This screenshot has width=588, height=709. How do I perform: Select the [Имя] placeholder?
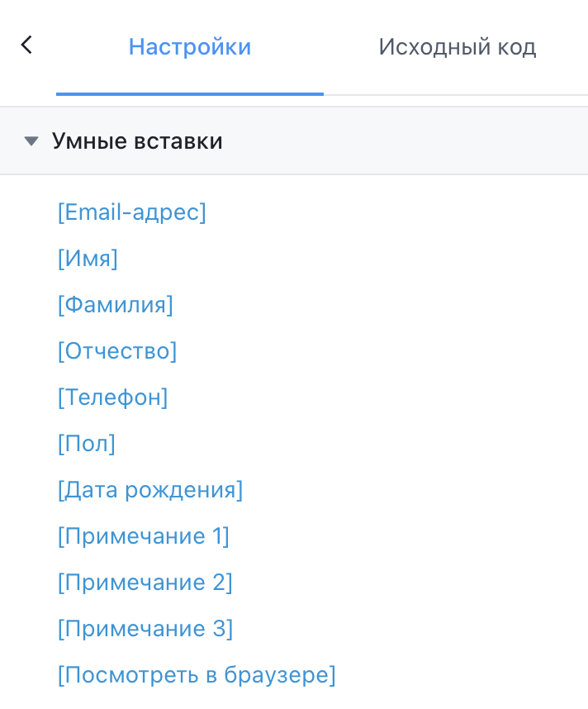pyautogui.click(x=87, y=259)
